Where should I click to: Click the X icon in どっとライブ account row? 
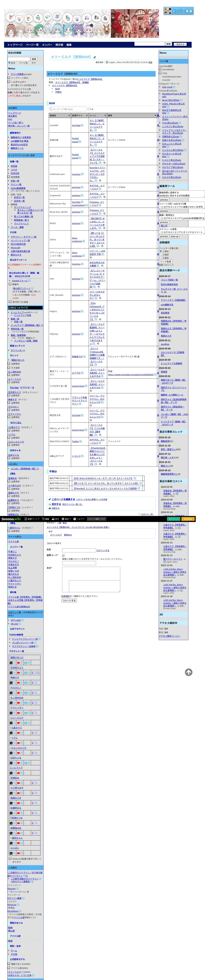[11, 773]
